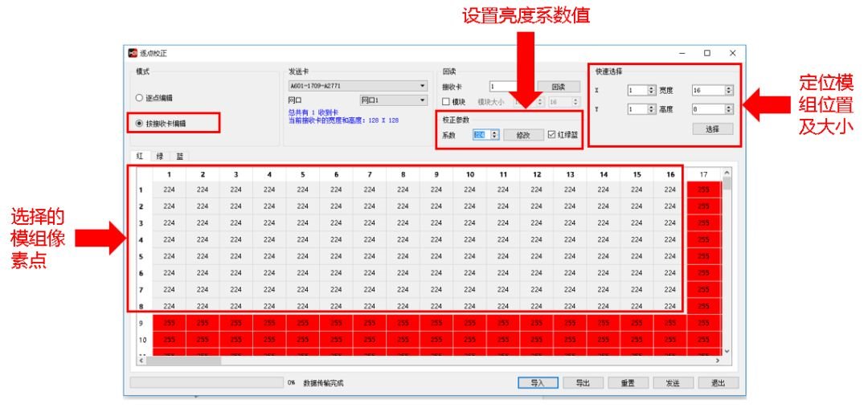868x408 pixels.
Task: Click red cell 255 at row 10 column 12
Action: 537,340
